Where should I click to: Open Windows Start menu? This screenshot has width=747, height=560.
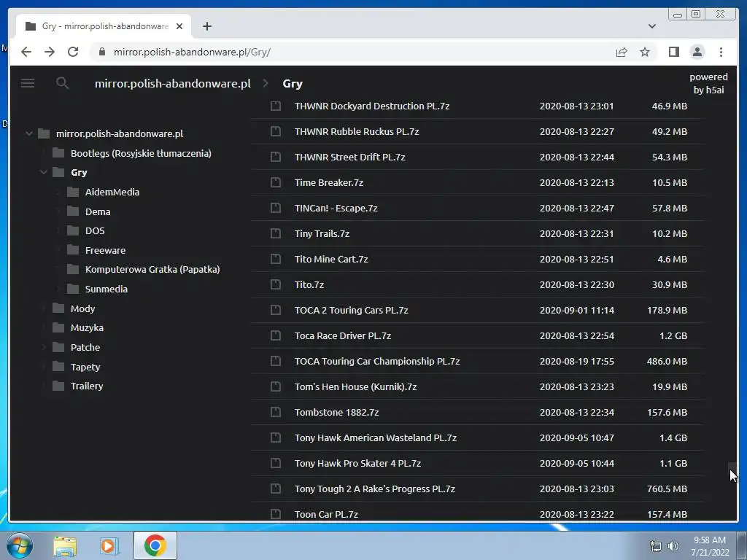[19, 545]
